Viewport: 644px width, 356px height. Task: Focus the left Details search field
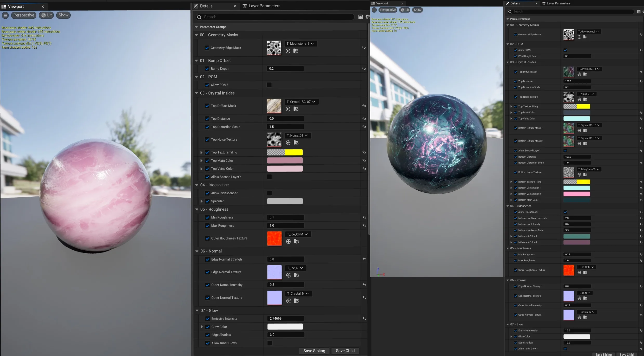click(x=275, y=17)
